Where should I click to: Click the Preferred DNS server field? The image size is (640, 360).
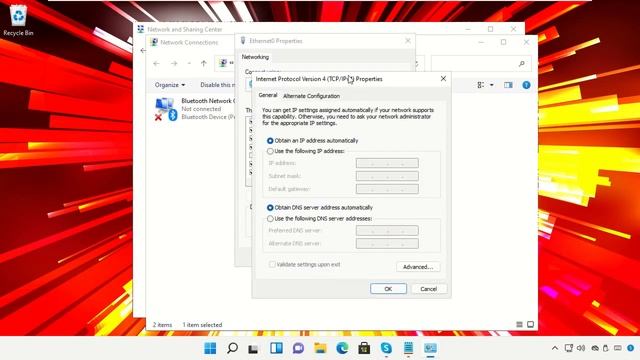pyautogui.click(x=387, y=231)
